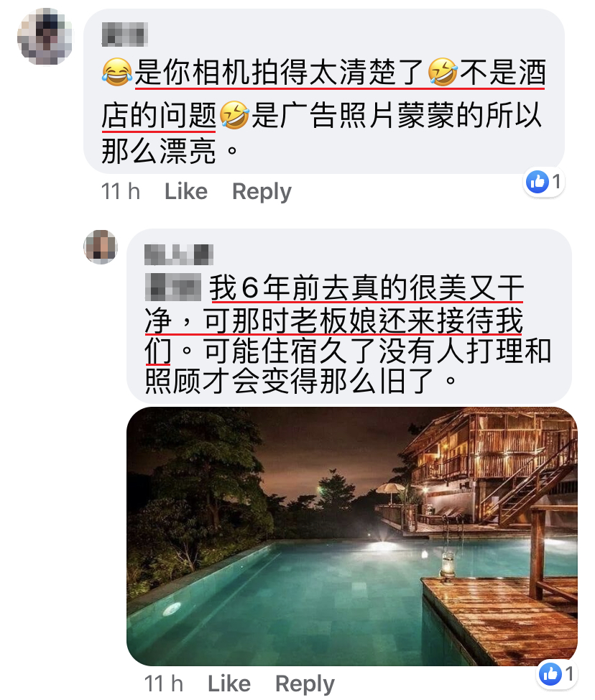Like the first comment about camera clarity
The height and width of the screenshot is (700, 595).
(x=185, y=191)
